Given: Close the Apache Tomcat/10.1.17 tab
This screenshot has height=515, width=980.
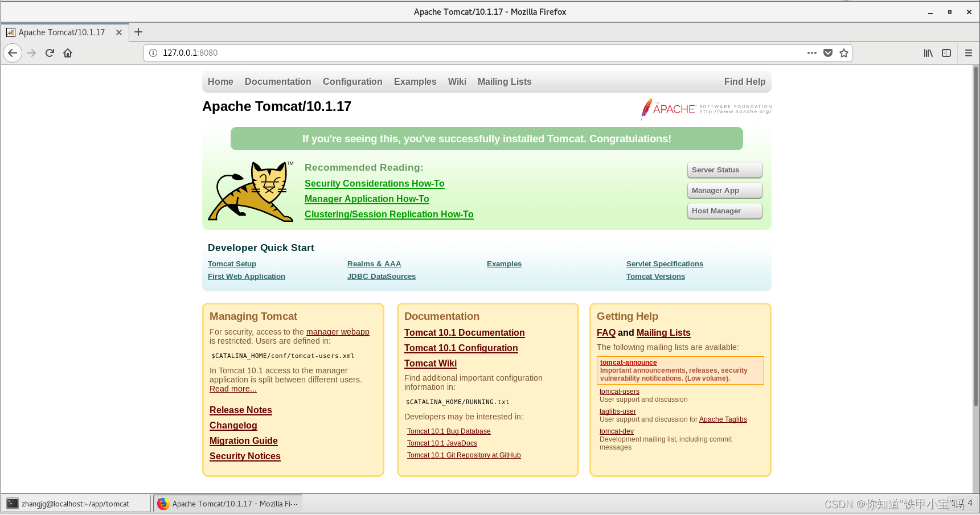Looking at the screenshot, I should click(119, 32).
